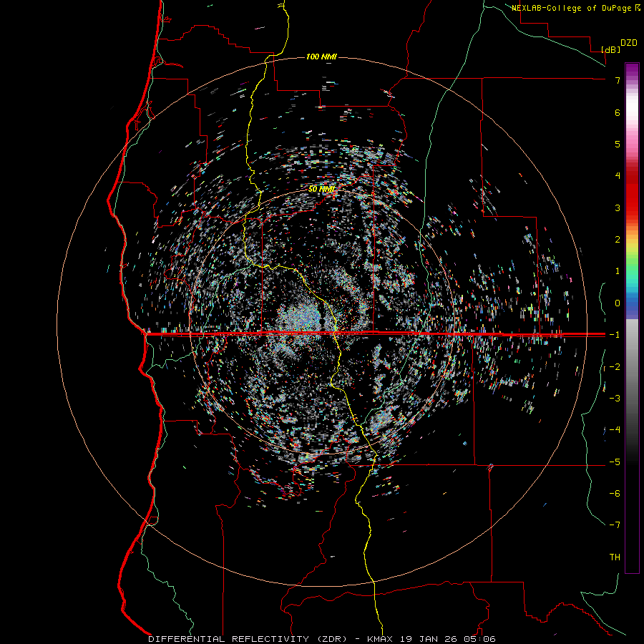Click the Differential Reflectivity title caption at bottom
This screenshot has height=644, width=644.
(322, 639)
